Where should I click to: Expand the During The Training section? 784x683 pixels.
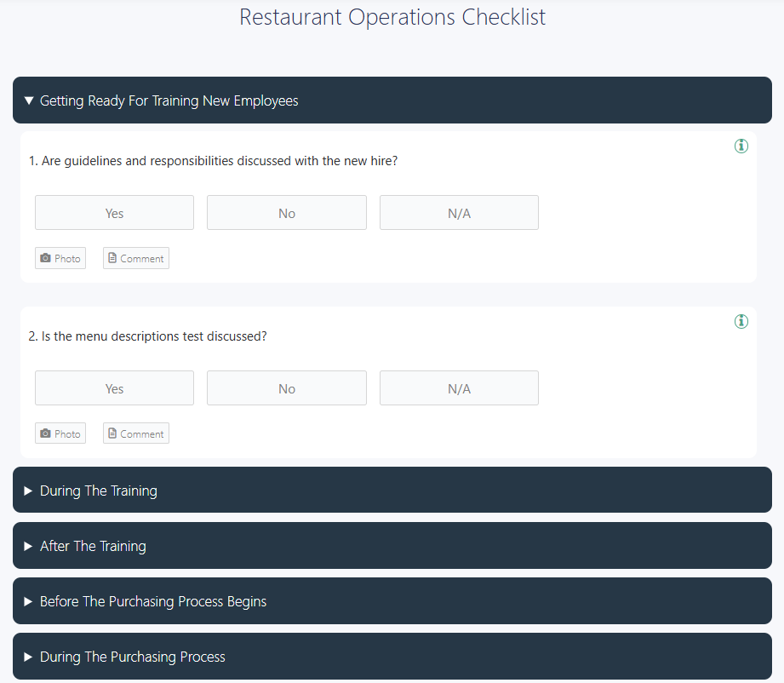(392, 490)
